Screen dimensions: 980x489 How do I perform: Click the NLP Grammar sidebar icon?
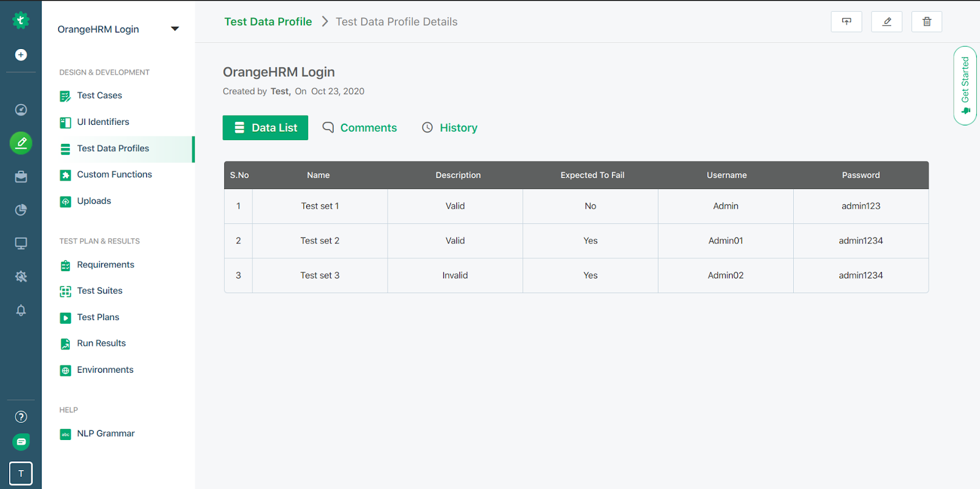click(x=66, y=434)
